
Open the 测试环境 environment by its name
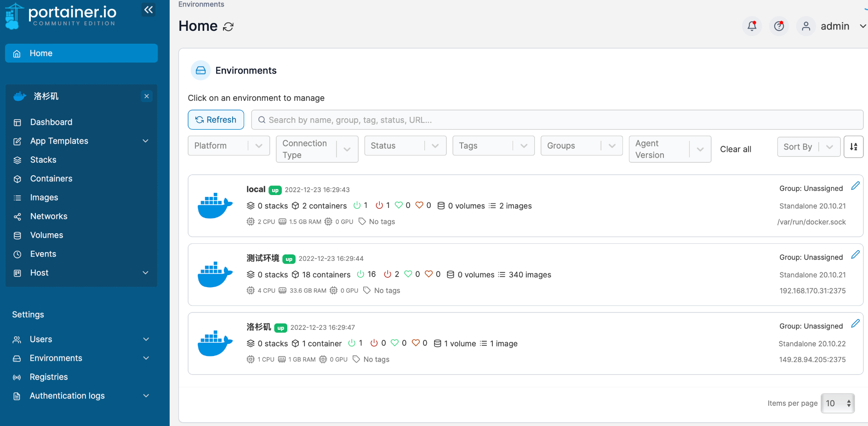pyautogui.click(x=263, y=258)
